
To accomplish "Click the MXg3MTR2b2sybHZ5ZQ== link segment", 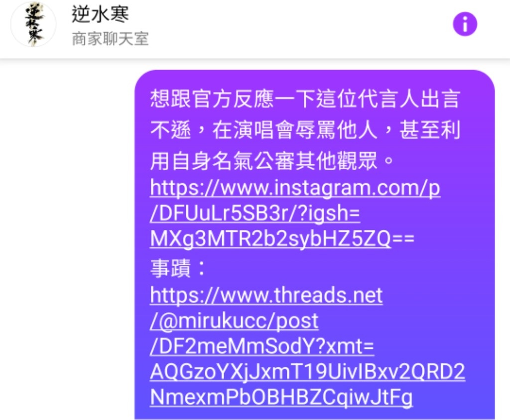I will click(x=282, y=239).
